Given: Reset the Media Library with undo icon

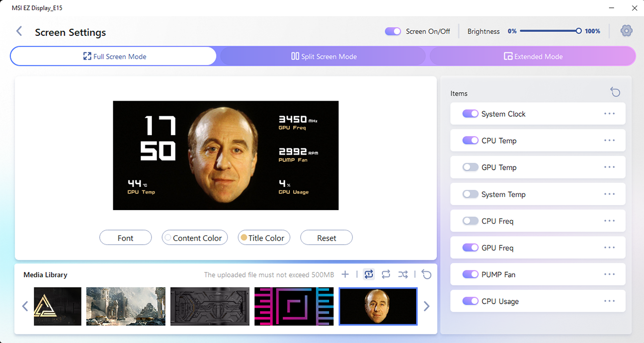Looking at the screenshot, I should (x=427, y=274).
